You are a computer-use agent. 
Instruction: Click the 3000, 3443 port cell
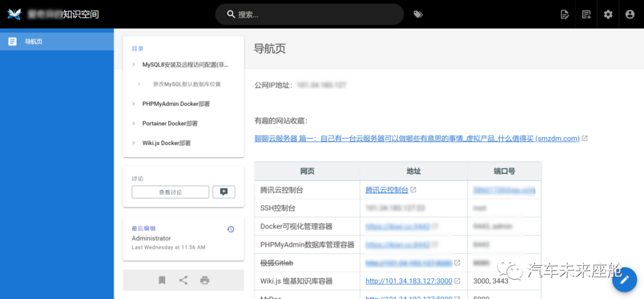(504, 281)
